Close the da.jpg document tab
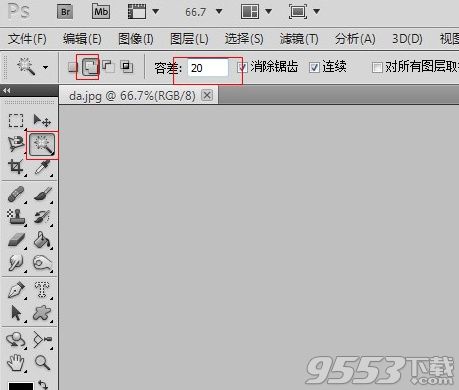Image resolution: width=459 pixels, height=390 pixels. pos(207,95)
